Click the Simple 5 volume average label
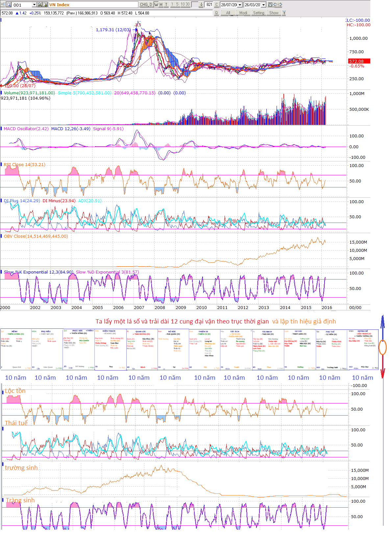This screenshot has width=392, height=553. tap(85, 93)
